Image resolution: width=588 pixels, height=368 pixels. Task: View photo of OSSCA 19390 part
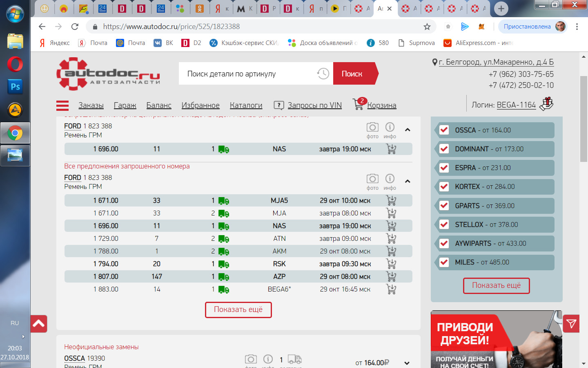click(251, 359)
